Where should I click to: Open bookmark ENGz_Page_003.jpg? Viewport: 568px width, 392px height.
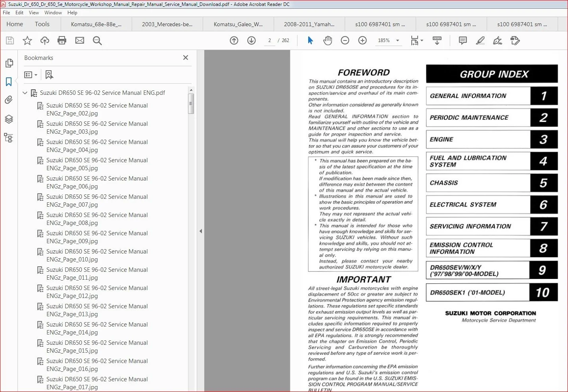(x=97, y=128)
